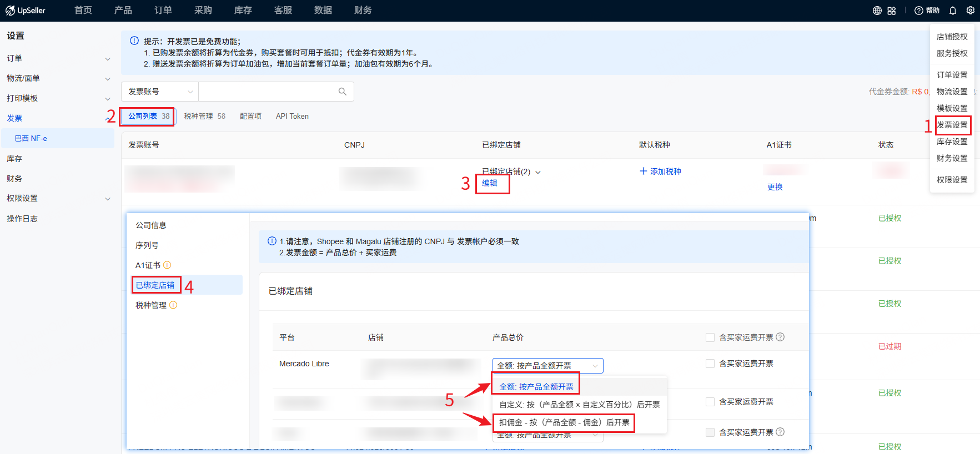
Task: Toggle the header 含买家运费开票 checkbox
Action: pos(710,337)
